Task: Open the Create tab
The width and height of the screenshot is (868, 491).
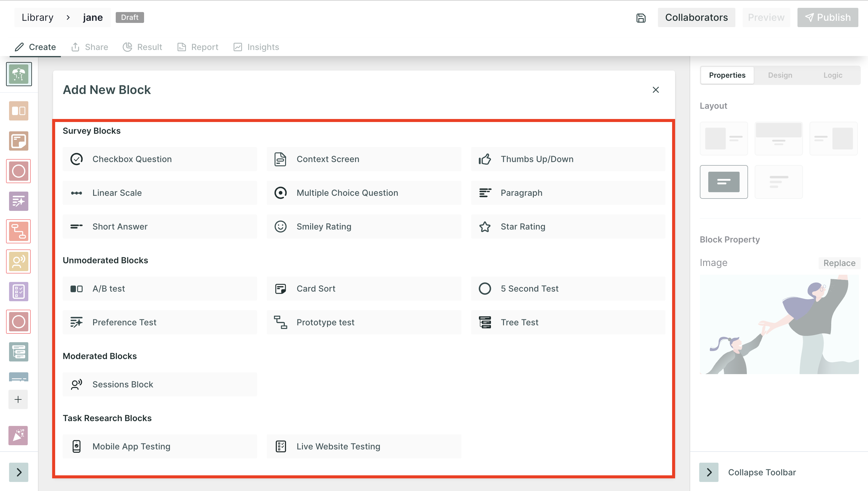Action: click(x=35, y=47)
